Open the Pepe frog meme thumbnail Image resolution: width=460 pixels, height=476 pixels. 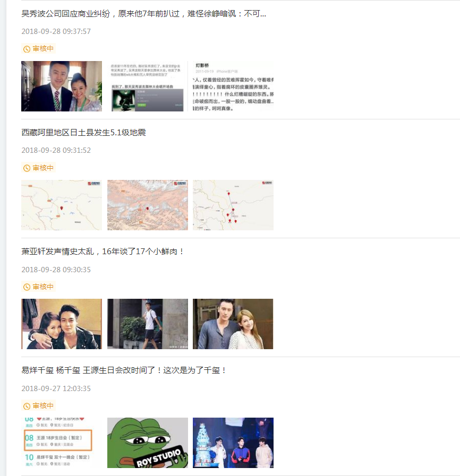click(147, 443)
